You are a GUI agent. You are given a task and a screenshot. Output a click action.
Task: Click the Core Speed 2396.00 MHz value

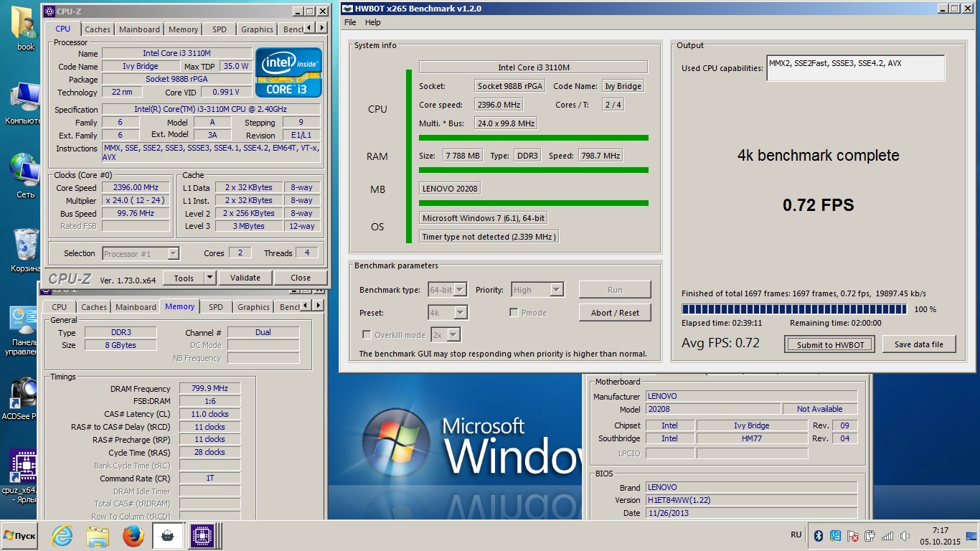(x=136, y=188)
